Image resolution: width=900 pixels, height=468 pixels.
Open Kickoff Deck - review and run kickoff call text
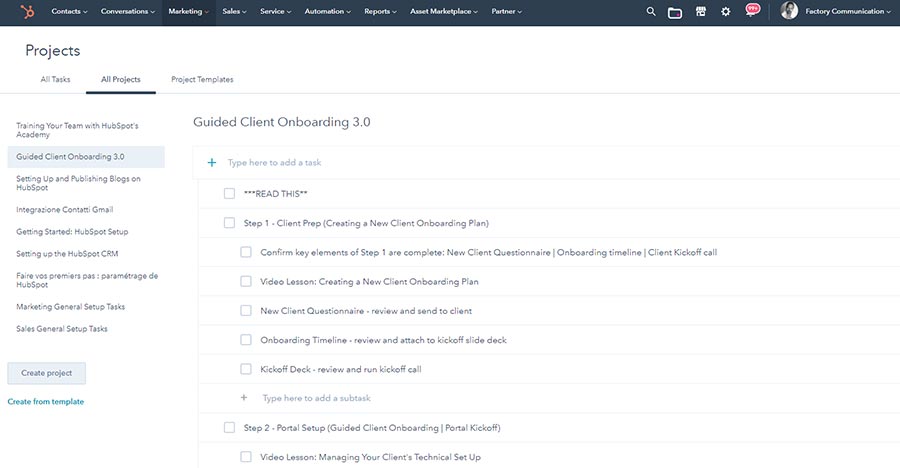pyautogui.click(x=341, y=369)
